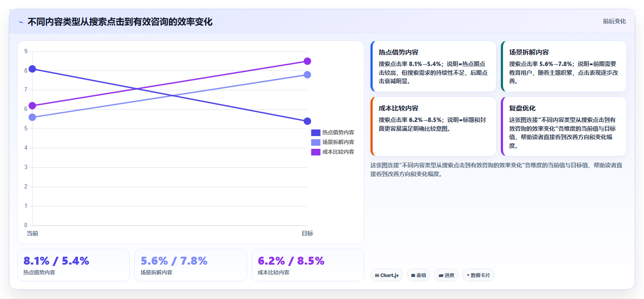Select the 成本比较内容 data point at 目标
Screen dimensions: 644x299
[x=307, y=61]
